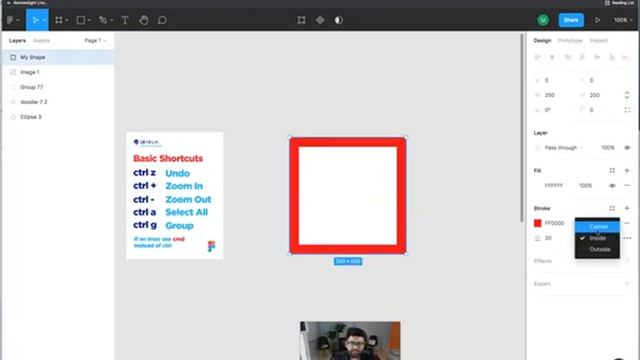Select the Text tool
Viewport: 640px width, 360px height.
(125, 20)
